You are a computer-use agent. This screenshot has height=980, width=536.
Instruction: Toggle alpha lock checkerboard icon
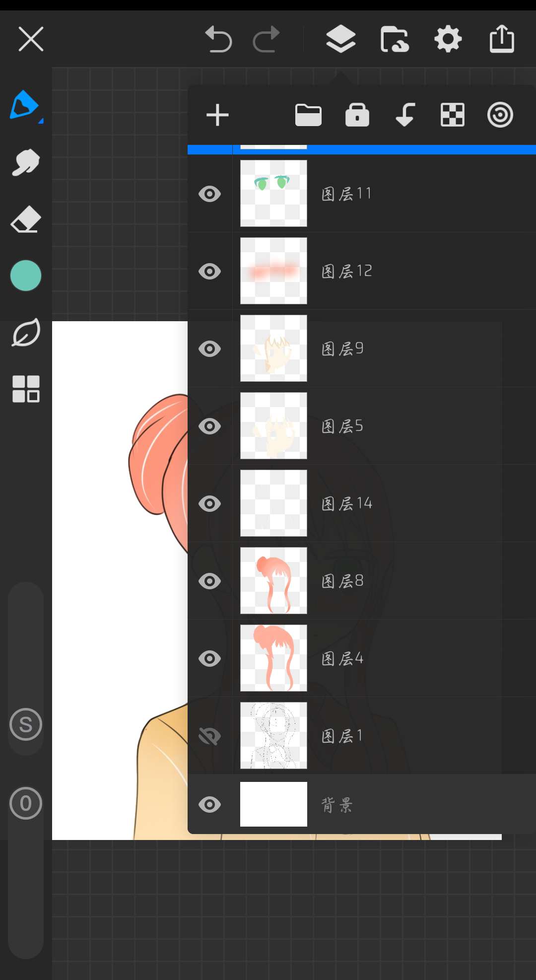coord(452,115)
